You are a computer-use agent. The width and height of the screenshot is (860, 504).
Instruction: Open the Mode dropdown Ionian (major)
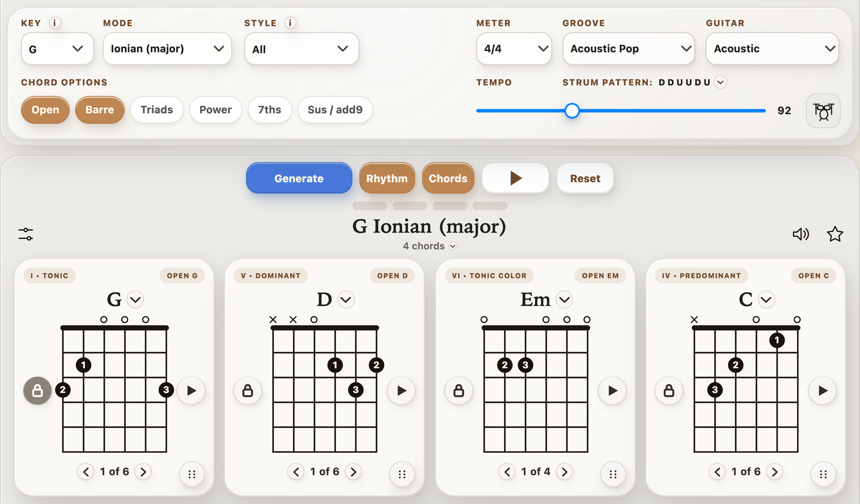167,49
